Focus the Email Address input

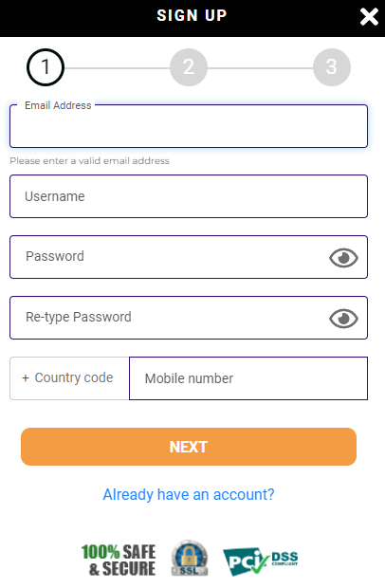189,126
